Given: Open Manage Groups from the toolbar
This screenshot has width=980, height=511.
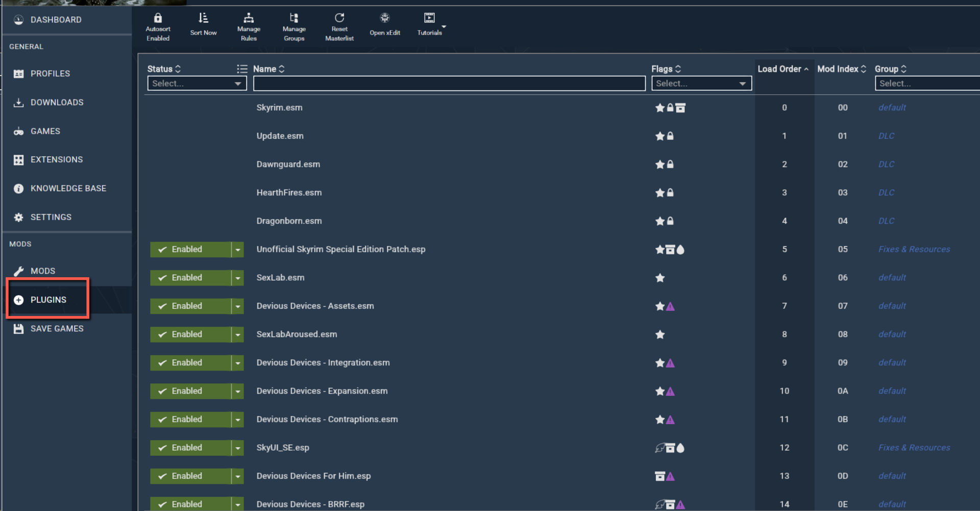Looking at the screenshot, I should pyautogui.click(x=294, y=27).
